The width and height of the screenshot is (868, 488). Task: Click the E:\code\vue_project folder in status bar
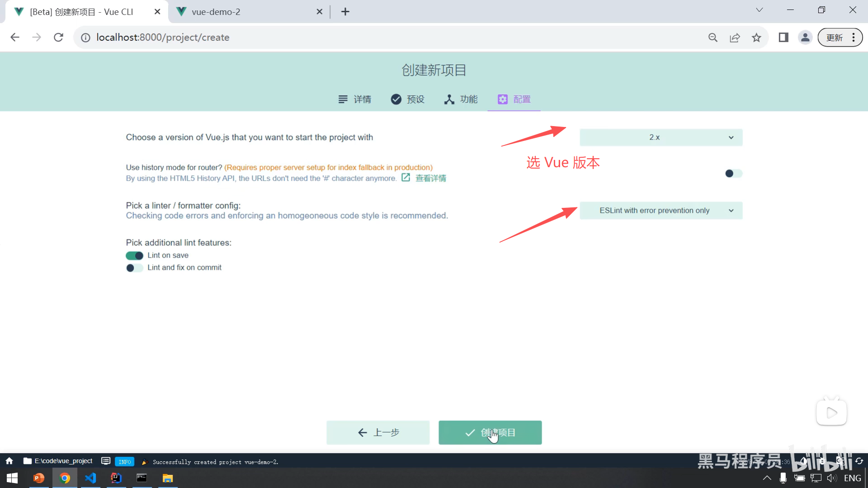58,461
